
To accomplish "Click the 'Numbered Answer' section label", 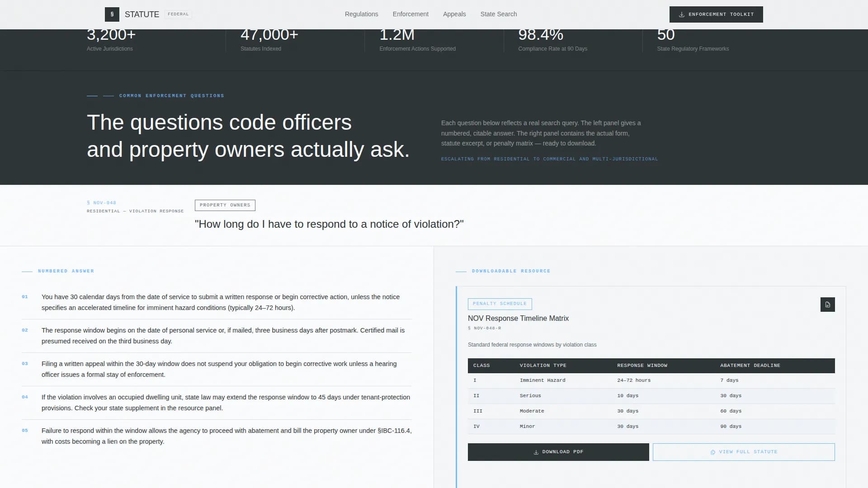I will pyautogui.click(x=66, y=271).
